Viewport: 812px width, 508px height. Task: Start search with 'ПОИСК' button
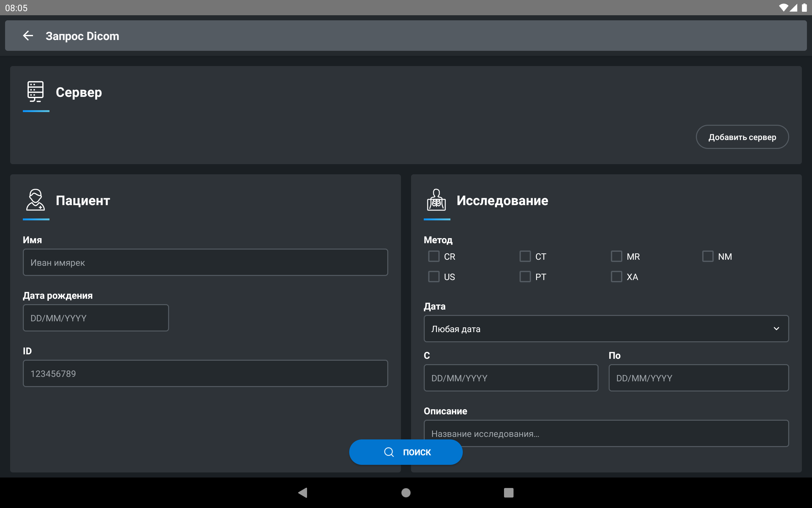click(406, 452)
